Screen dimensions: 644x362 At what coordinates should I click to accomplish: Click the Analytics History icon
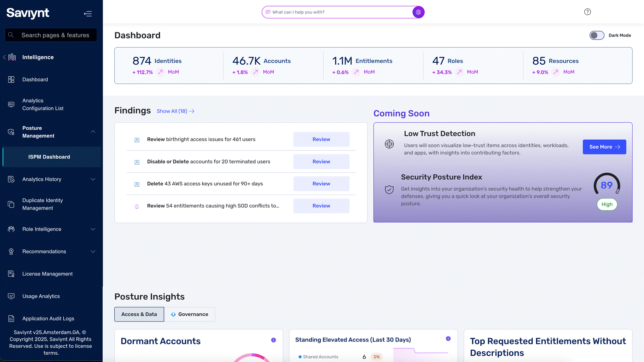11,179
